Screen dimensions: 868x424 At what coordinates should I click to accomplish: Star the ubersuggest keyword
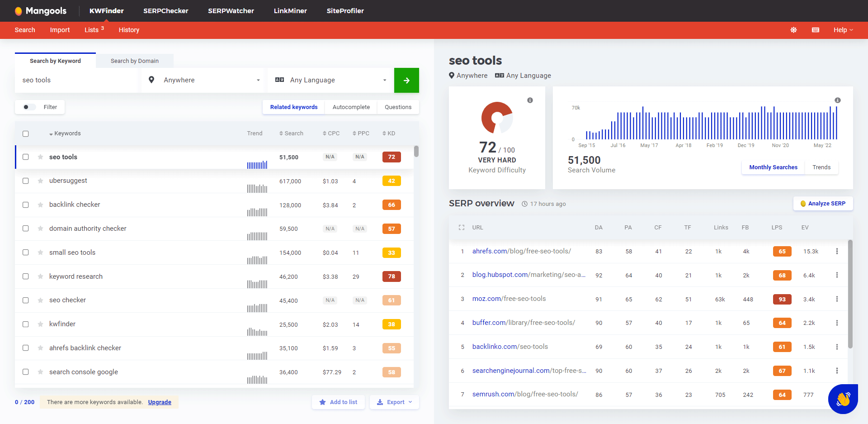[40, 181]
